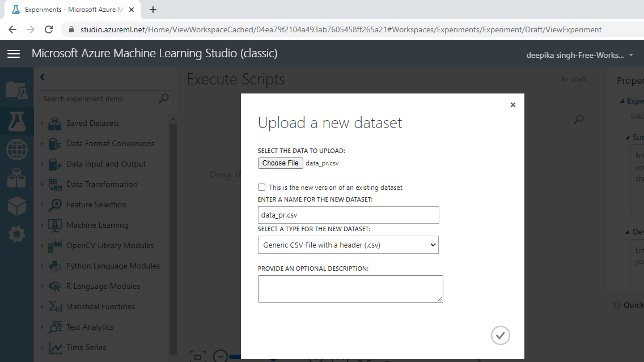Open the dataset type dropdown
The height and width of the screenshot is (362, 644).
(348, 245)
